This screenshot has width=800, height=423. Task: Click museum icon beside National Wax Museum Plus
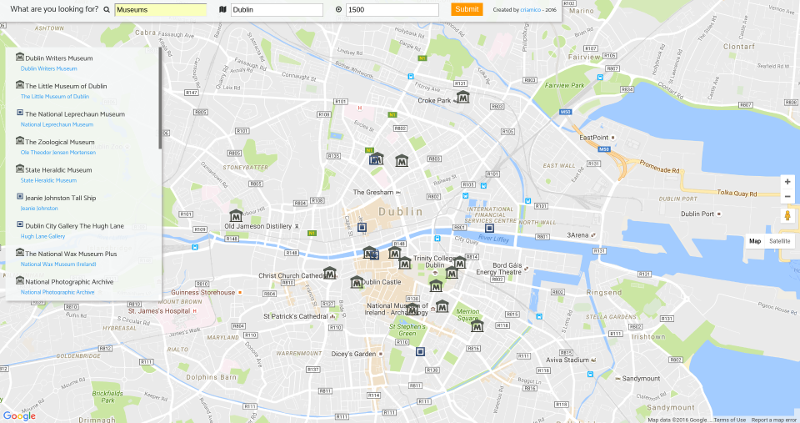[x=20, y=252]
